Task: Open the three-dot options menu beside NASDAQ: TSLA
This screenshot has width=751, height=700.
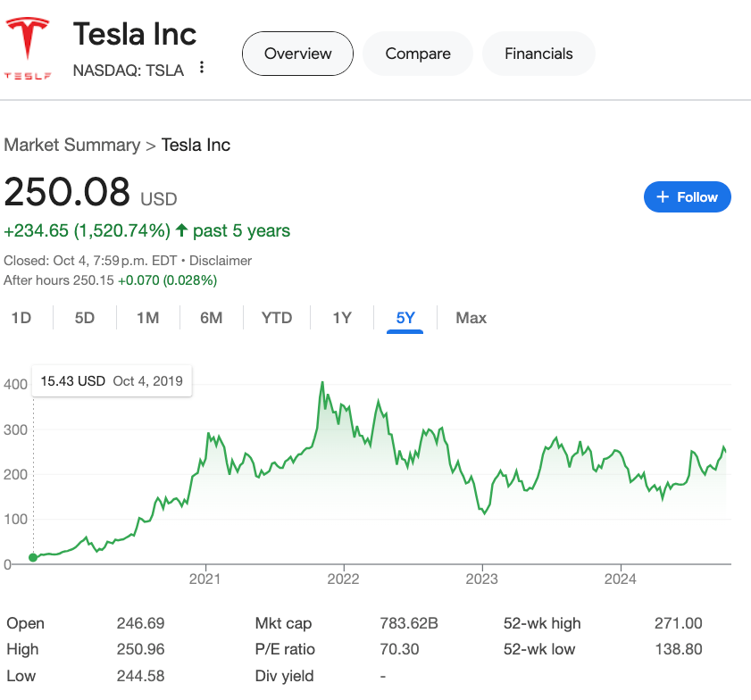Action: [x=203, y=68]
